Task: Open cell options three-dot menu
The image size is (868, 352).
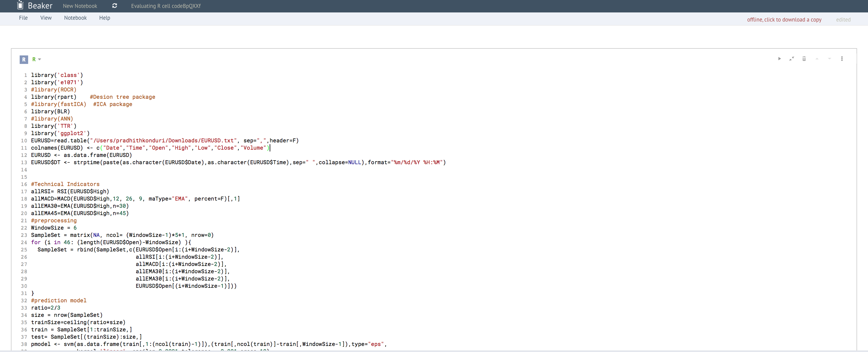Action: tap(842, 59)
